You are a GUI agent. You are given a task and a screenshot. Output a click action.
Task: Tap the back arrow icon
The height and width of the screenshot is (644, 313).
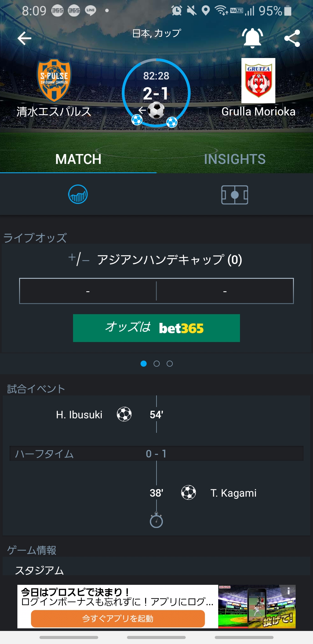(x=24, y=38)
